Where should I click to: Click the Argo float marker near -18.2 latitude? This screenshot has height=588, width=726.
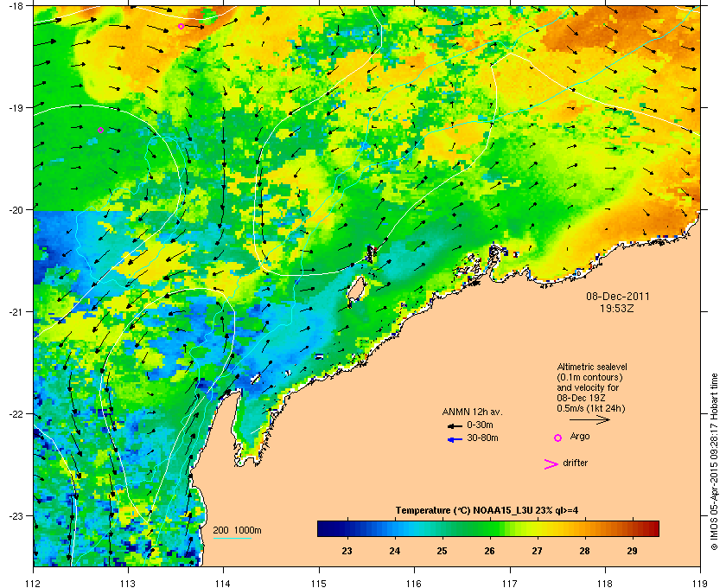pos(181,27)
